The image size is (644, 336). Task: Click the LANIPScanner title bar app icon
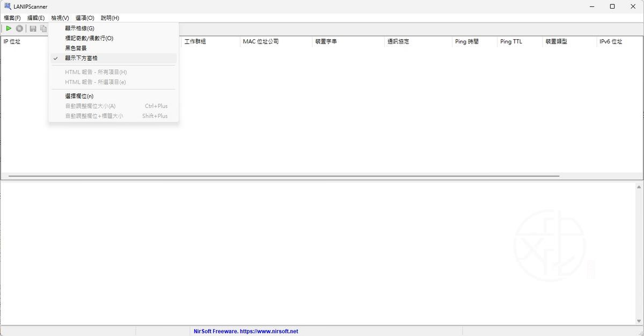coord(8,6)
